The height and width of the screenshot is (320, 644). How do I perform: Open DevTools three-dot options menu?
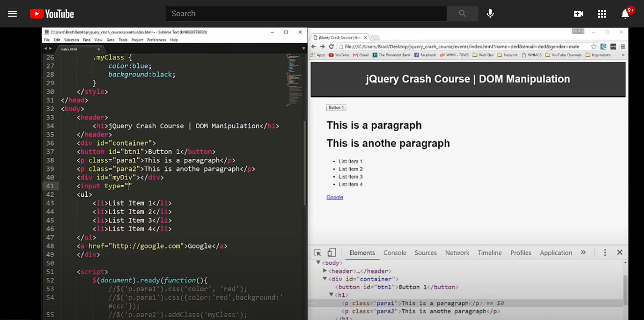(x=605, y=252)
